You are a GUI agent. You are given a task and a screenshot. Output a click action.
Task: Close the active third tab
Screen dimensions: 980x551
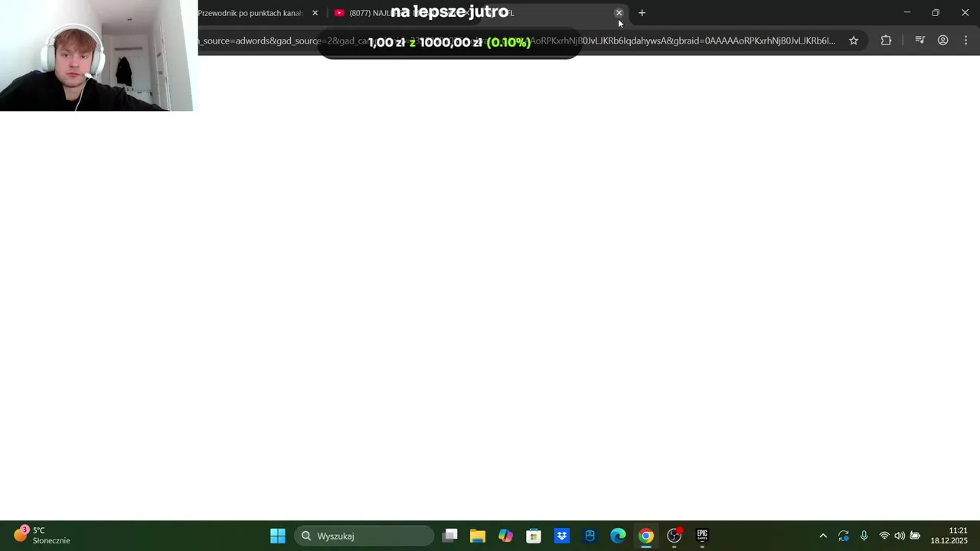(x=619, y=13)
